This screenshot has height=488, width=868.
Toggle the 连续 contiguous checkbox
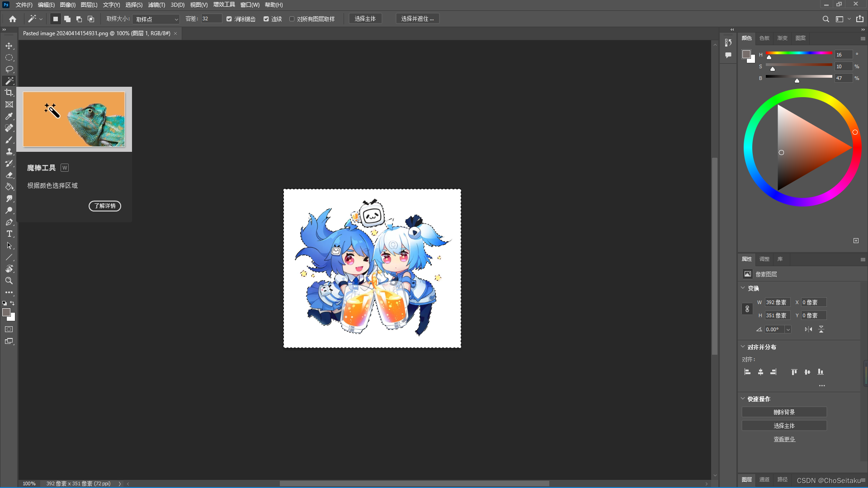coord(266,19)
